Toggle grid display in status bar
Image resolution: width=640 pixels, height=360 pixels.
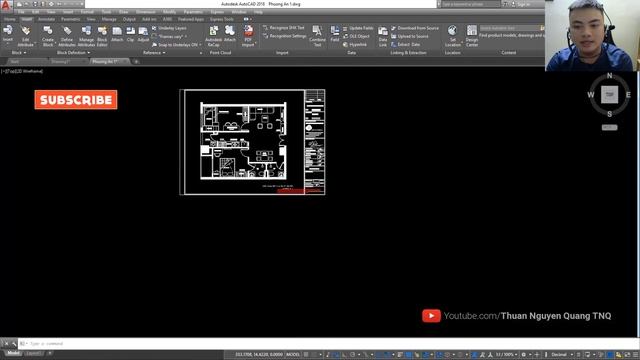click(306, 354)
